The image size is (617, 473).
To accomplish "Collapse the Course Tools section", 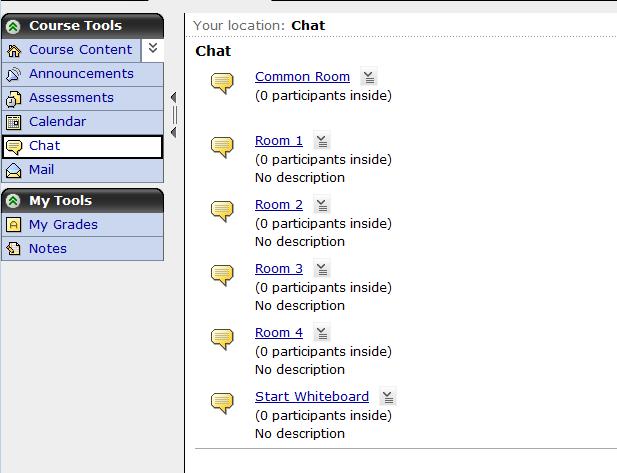I will (x=13, y=26).
